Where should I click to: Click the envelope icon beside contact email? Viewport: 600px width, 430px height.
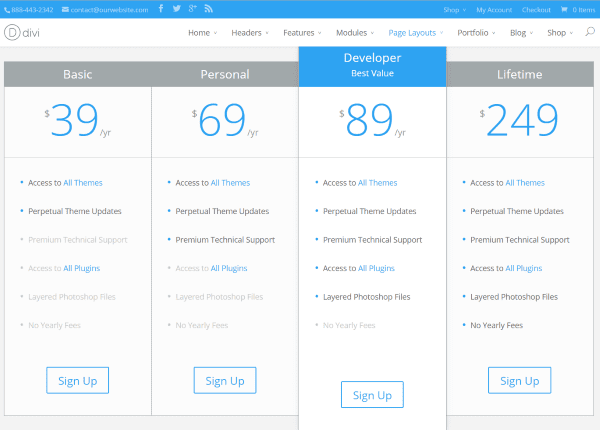tap(65, 10)
